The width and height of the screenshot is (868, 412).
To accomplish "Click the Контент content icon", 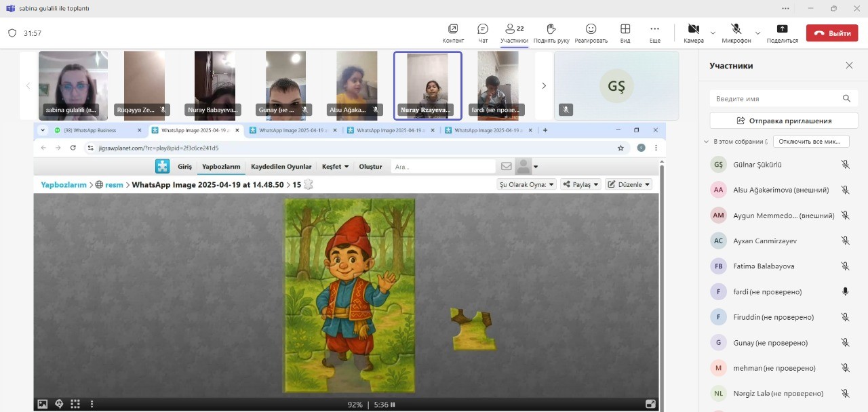I will [x=453, y=29].
